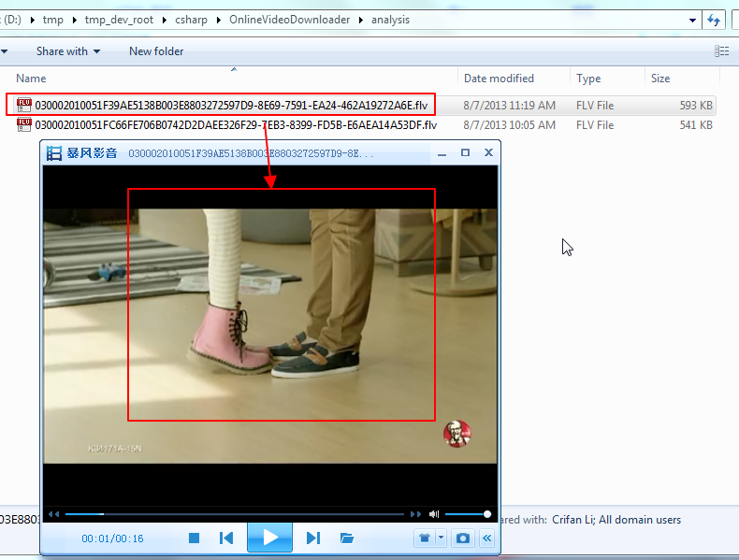Sort files by Date modified column
The width and height of the screenshot is (739, 560).
(x=499, y=79)
